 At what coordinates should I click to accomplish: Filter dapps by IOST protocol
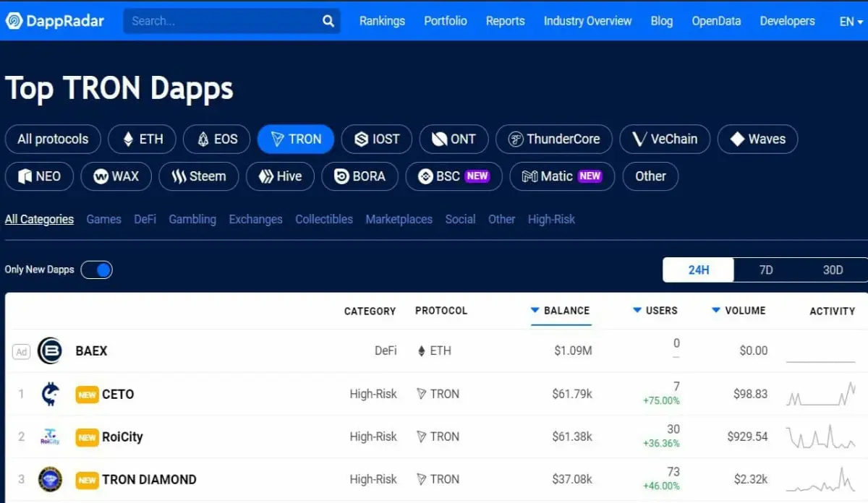(x=377, y=139)
